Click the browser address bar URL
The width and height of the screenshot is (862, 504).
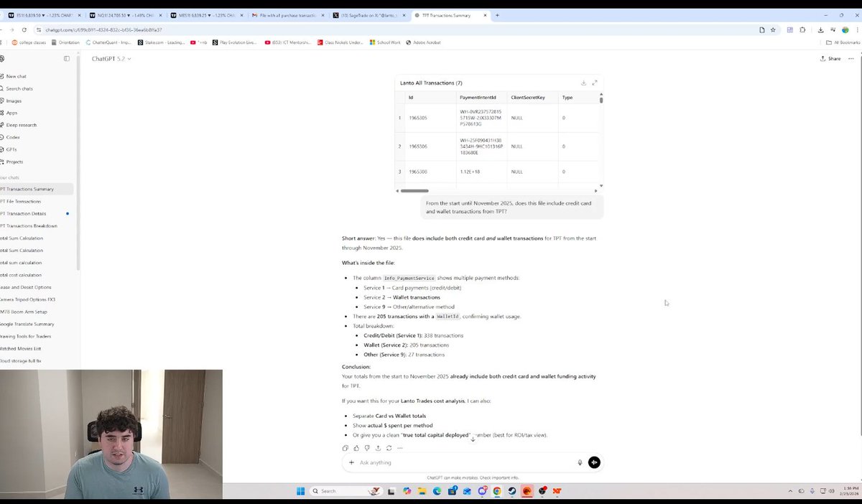(x=103, y=29)
